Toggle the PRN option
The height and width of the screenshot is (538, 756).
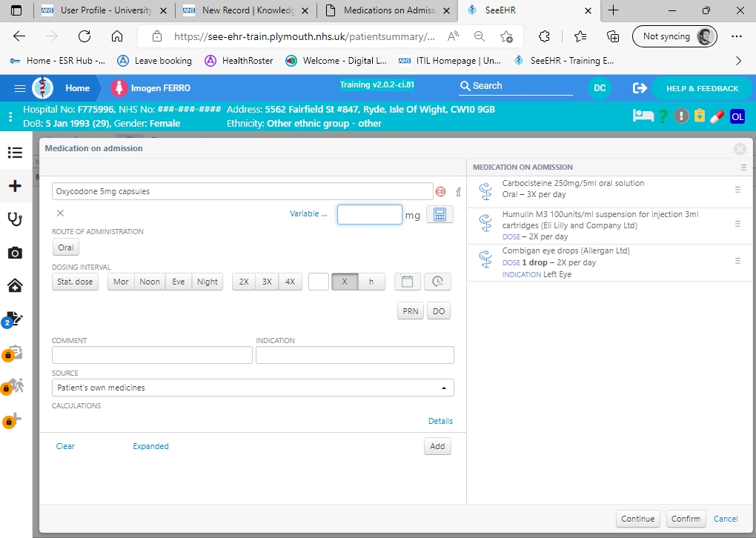(411, 311)
